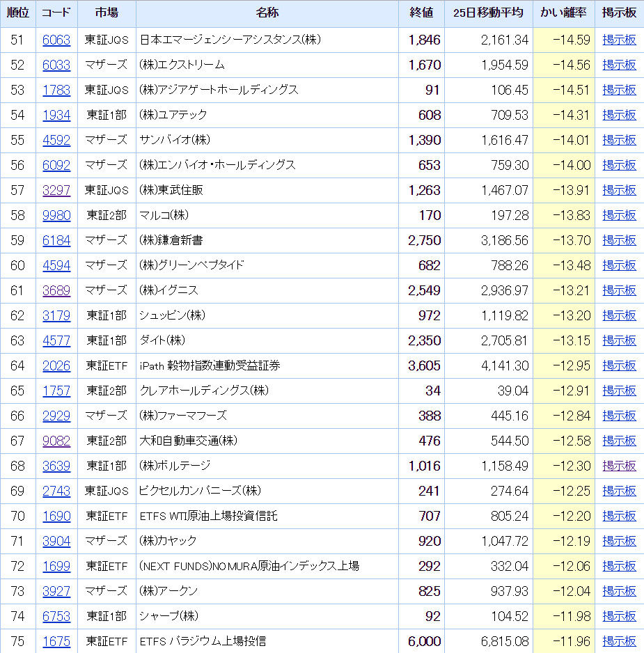This screenshot has height=653, width=644.
Task: Open 掲示板 link for ユアテック row
Action: click(x=619, y=115)
